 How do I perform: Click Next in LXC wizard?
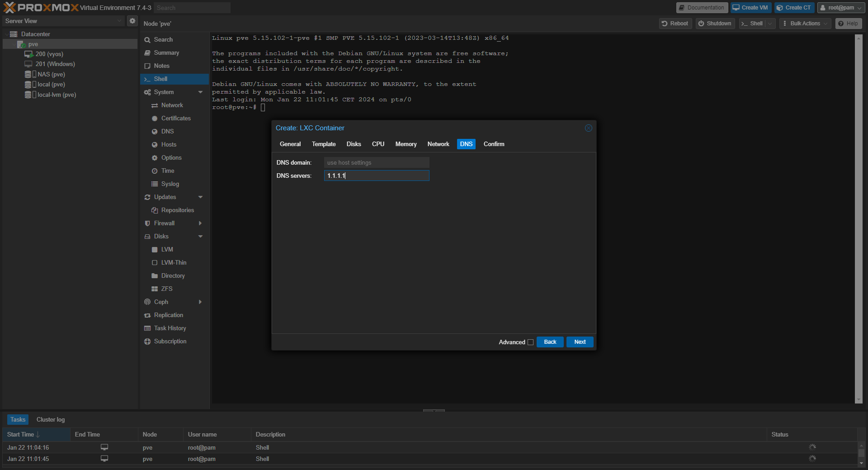pyautogui.click(x=580, y=342)
